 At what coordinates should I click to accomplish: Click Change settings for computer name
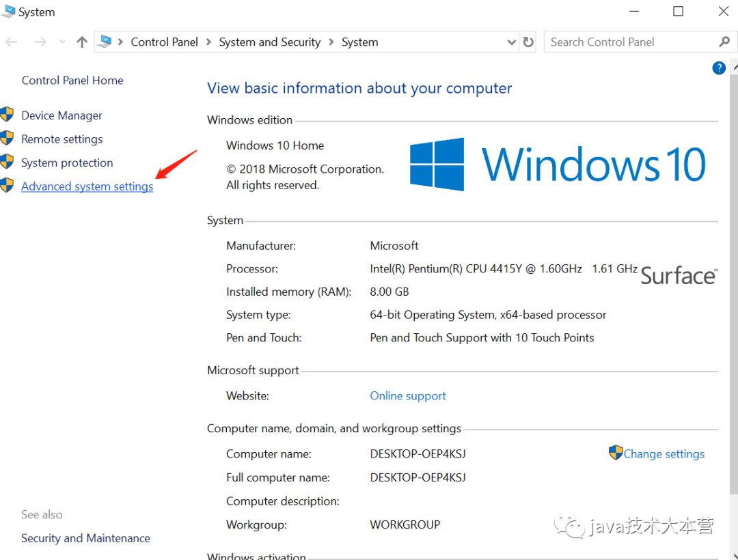tap(664, 453)
